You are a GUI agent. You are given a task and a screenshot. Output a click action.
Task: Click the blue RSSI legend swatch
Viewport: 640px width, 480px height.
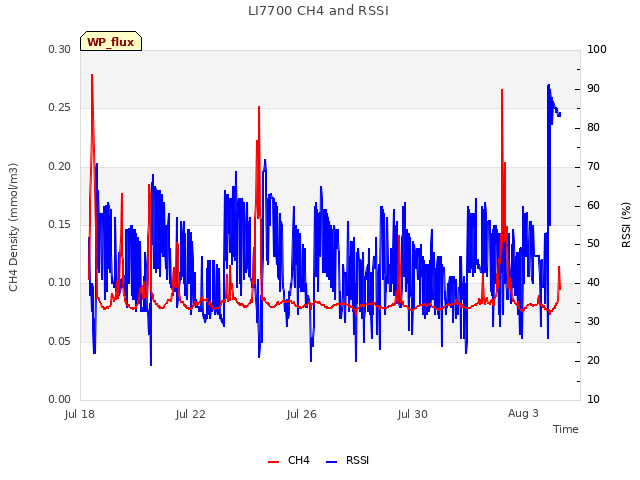pos(331,462)
